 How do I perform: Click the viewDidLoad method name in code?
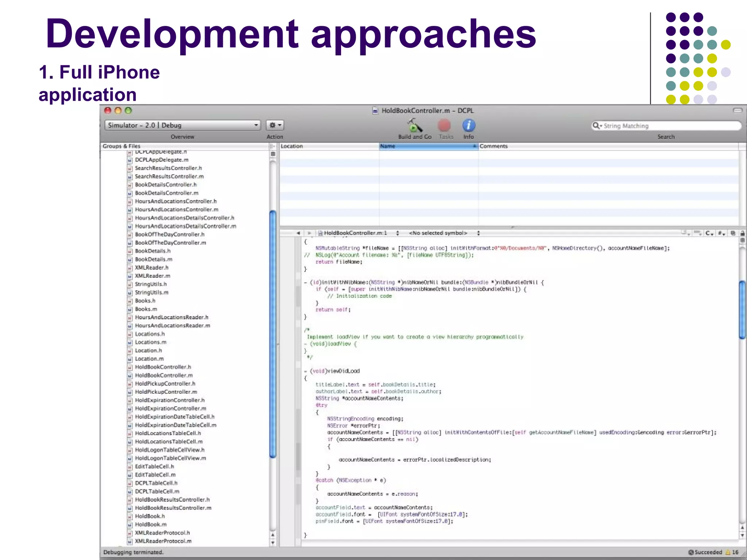(343, 371)
